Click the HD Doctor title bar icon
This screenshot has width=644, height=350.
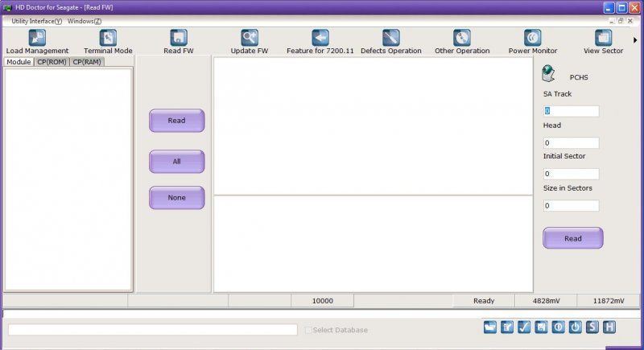(x=7, y=7)
